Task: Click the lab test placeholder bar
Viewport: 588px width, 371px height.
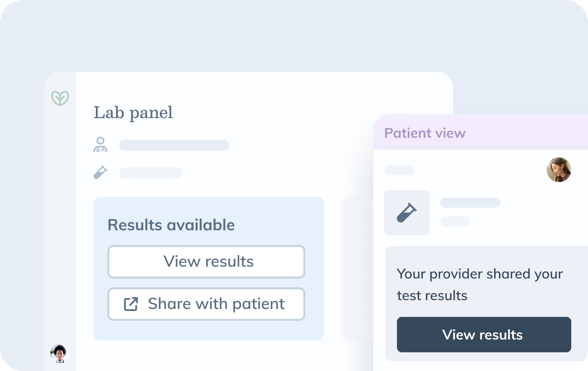Action: 151,173
